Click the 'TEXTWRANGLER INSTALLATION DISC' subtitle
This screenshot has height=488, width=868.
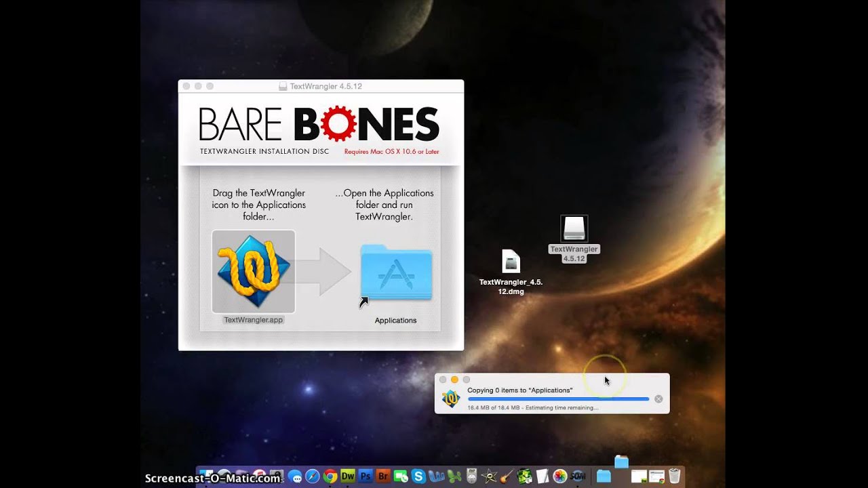coord(264,151)
